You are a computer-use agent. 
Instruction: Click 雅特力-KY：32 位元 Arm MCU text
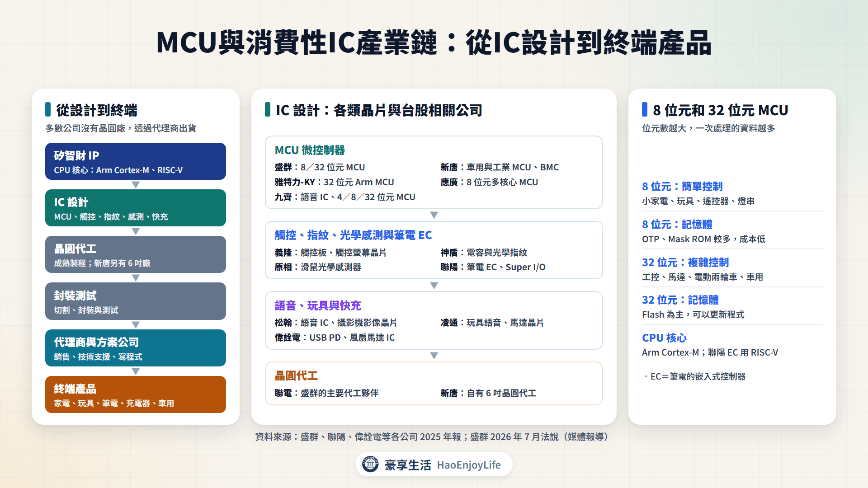point(334,182)
